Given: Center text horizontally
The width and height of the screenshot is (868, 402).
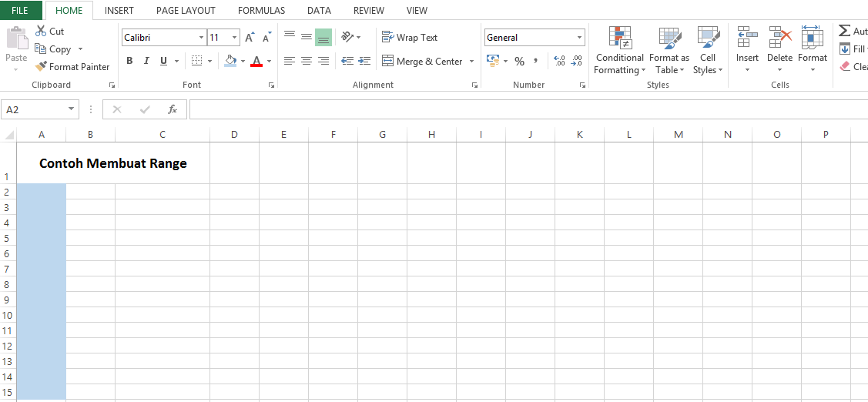Looking at the screenshot, I should 306,61.
